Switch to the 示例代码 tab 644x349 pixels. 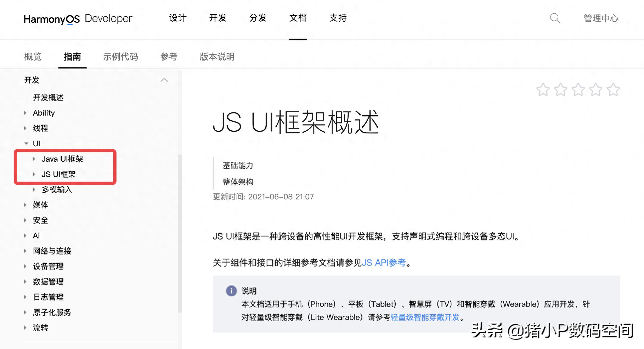[x=120, y=57]
